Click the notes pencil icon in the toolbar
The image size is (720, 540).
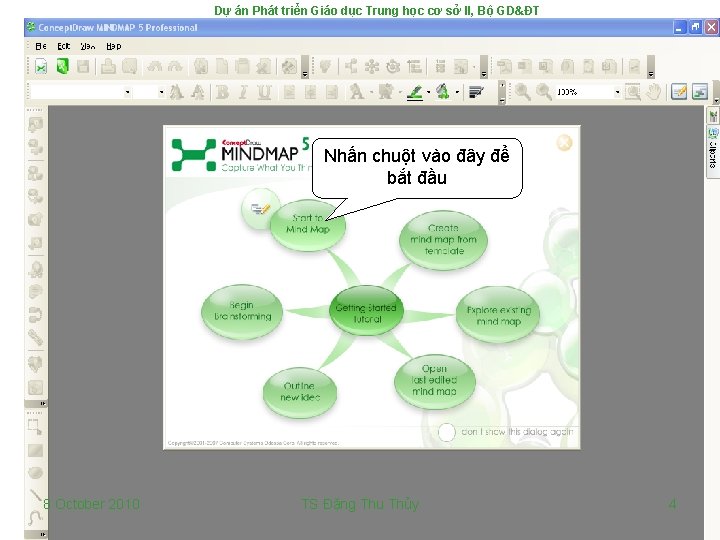[679, 92]
